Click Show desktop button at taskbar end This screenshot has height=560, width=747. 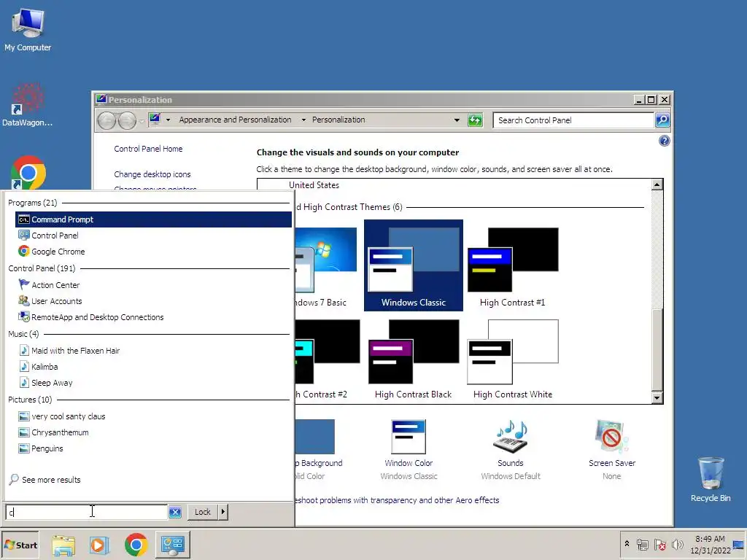pos(740,545)
